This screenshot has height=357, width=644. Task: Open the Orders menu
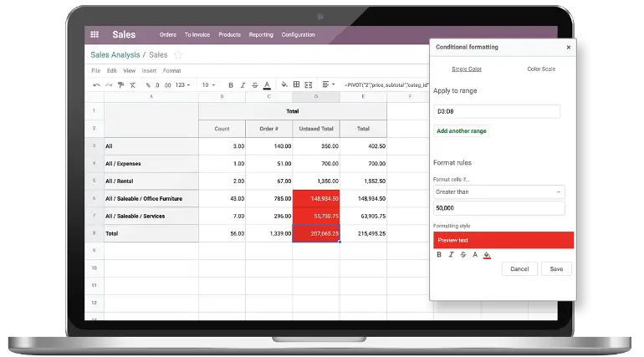pos(168,35)
